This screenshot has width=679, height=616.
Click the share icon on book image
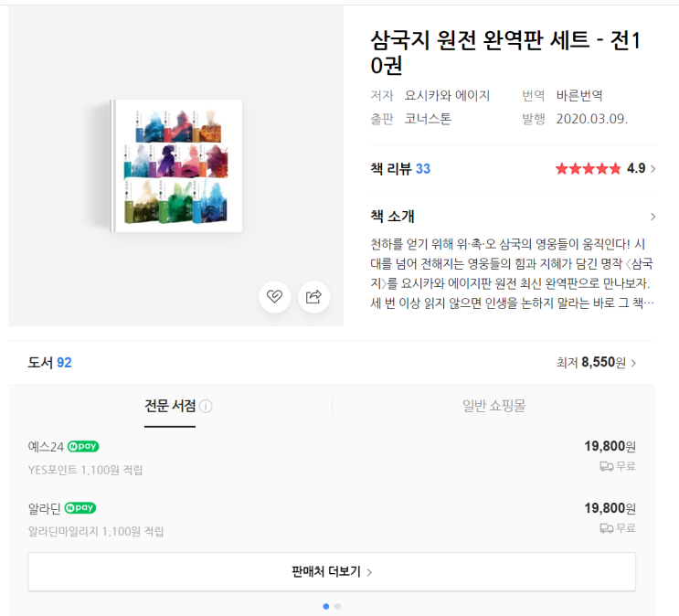point(313,296)
